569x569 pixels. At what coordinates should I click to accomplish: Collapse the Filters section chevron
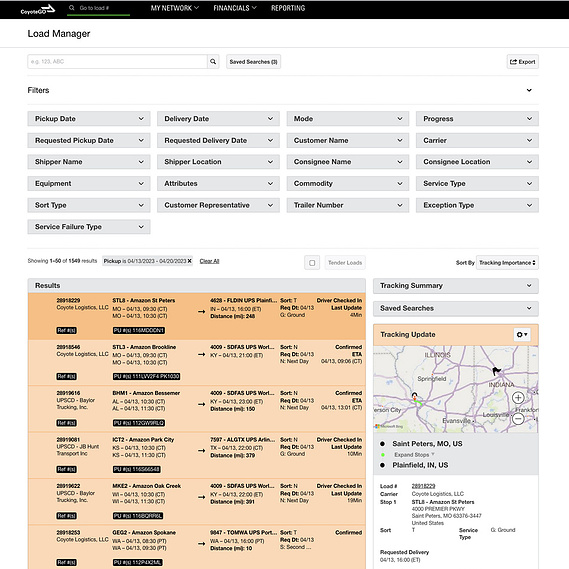(529, 90)
